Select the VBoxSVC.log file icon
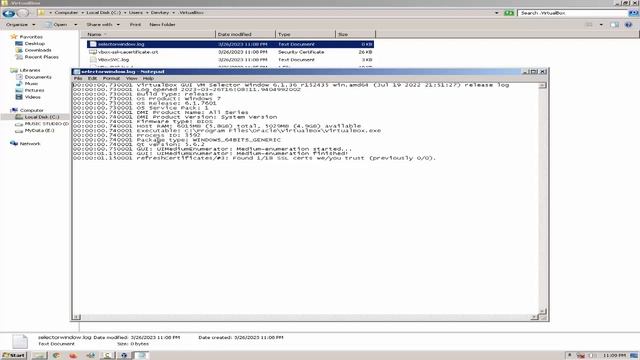 (93, 60)
